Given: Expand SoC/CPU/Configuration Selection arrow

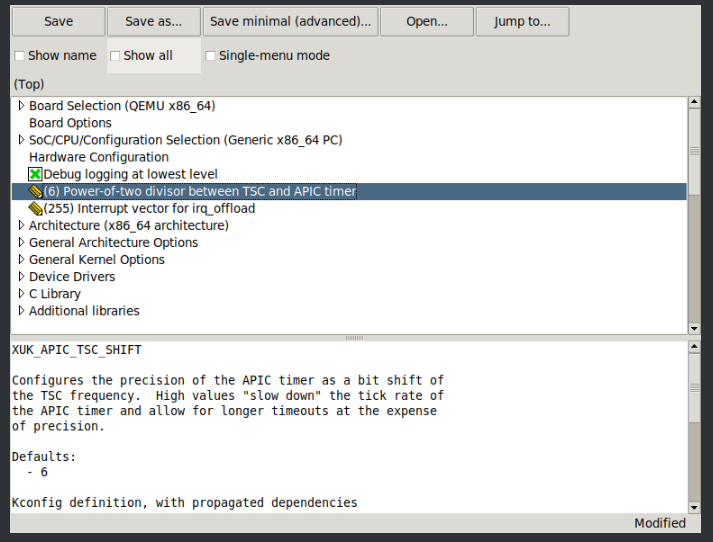Looking at the screenshot, I should pyautogui.click(x=21, y=140).
